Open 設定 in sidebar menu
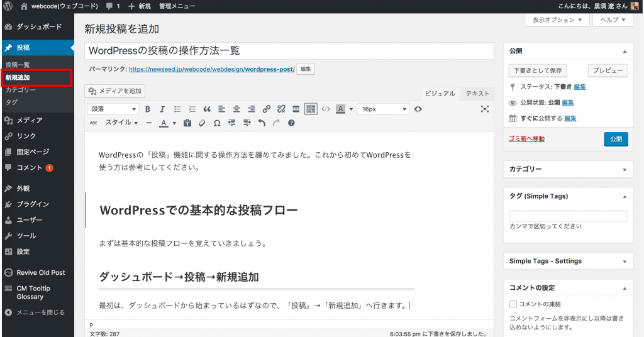This screenshot has height=337, width=644. pos(38,251)
